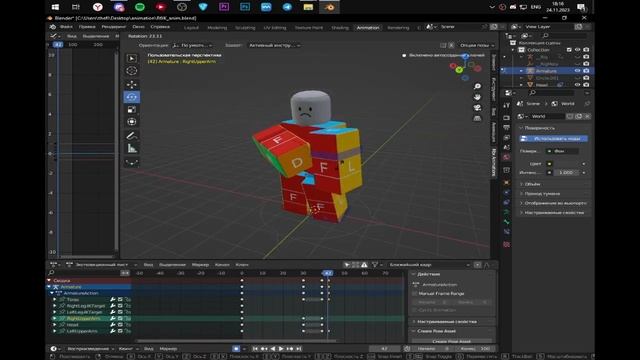Select the Annotate tool
640x360 pixels.
pos(131,136)
